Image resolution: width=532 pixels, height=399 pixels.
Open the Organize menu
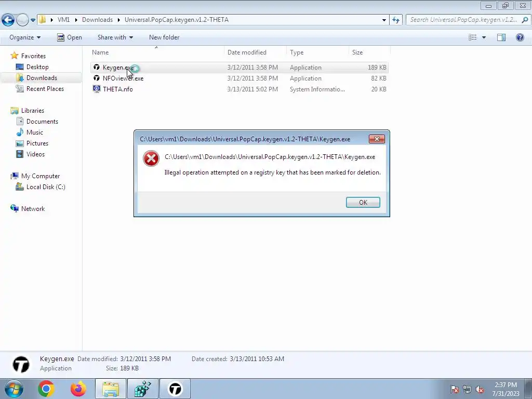click(x=25, y=37)
